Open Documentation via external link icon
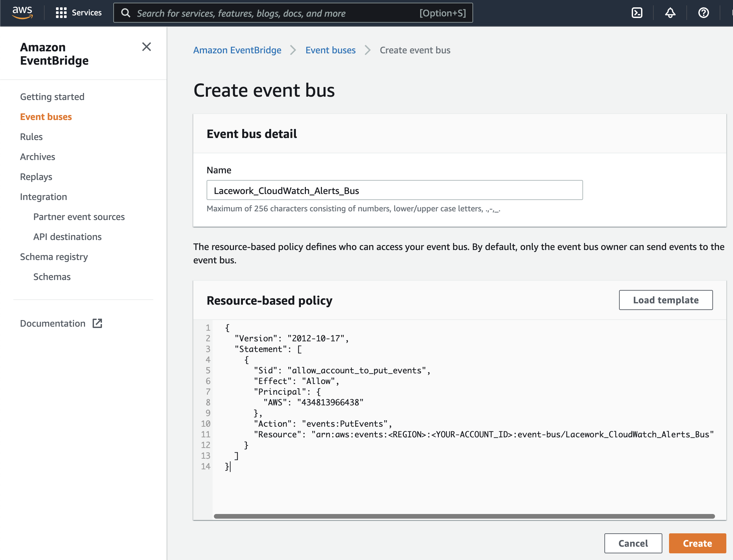This screenshot has width=733, height=560. coord(97,323)
